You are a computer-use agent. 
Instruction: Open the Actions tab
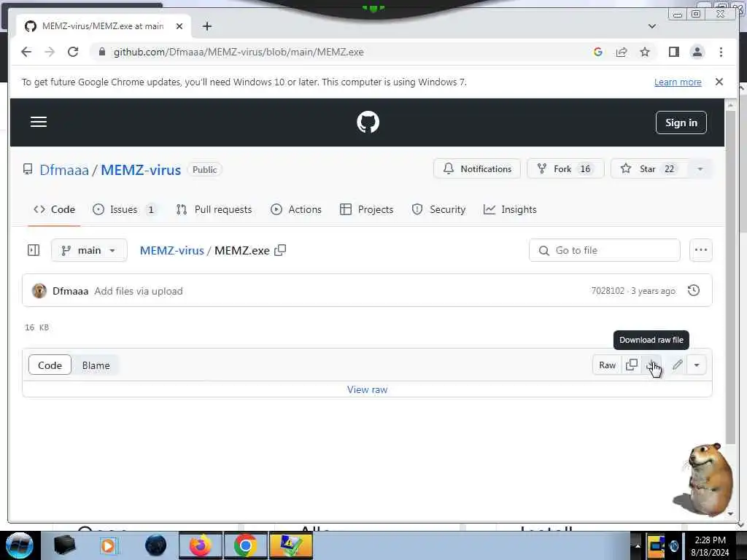296,209
